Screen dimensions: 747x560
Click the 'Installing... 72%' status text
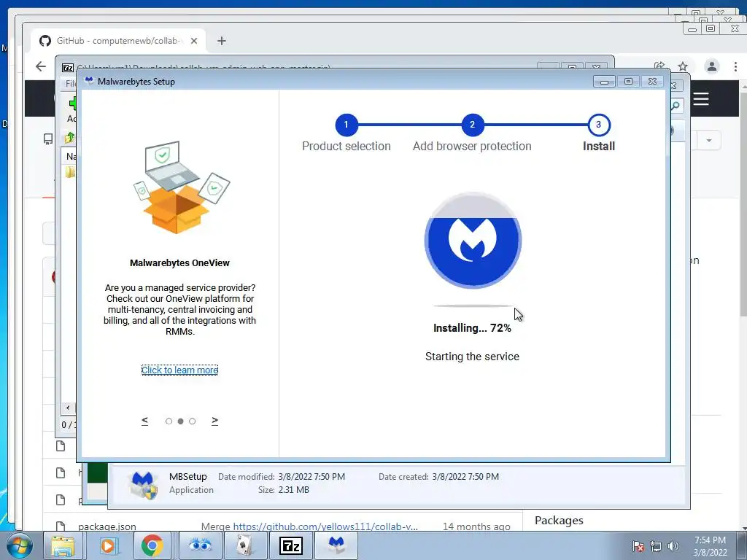click(x=472, y=328)
